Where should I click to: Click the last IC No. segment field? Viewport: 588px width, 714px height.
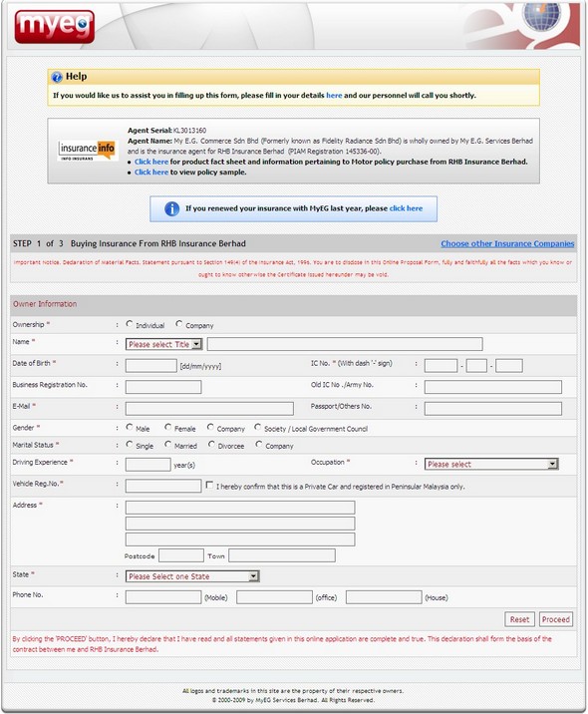[x=509, y=366]
